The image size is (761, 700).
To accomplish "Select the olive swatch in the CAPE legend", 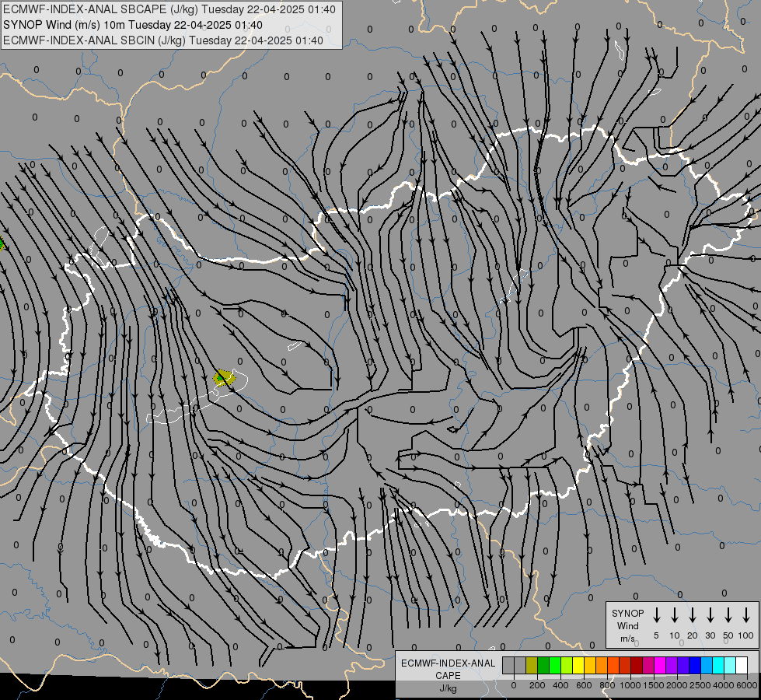I will pos(532,665).
